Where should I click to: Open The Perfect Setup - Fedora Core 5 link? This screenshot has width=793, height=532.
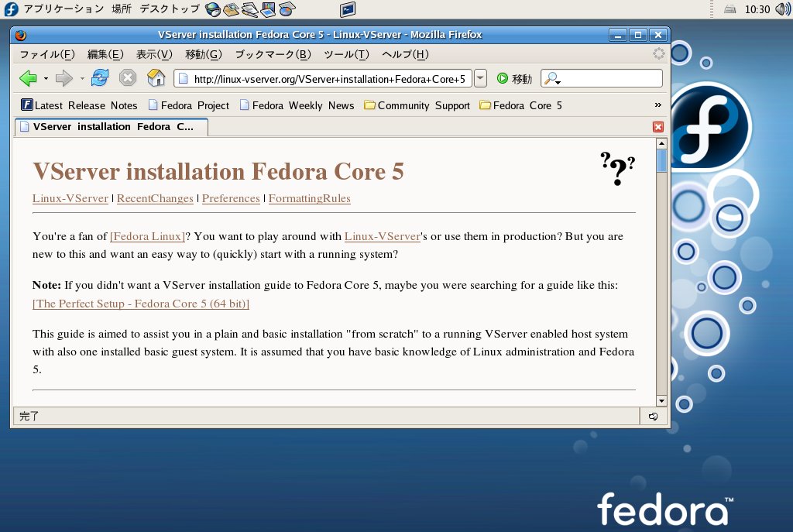tap(141, 304)
